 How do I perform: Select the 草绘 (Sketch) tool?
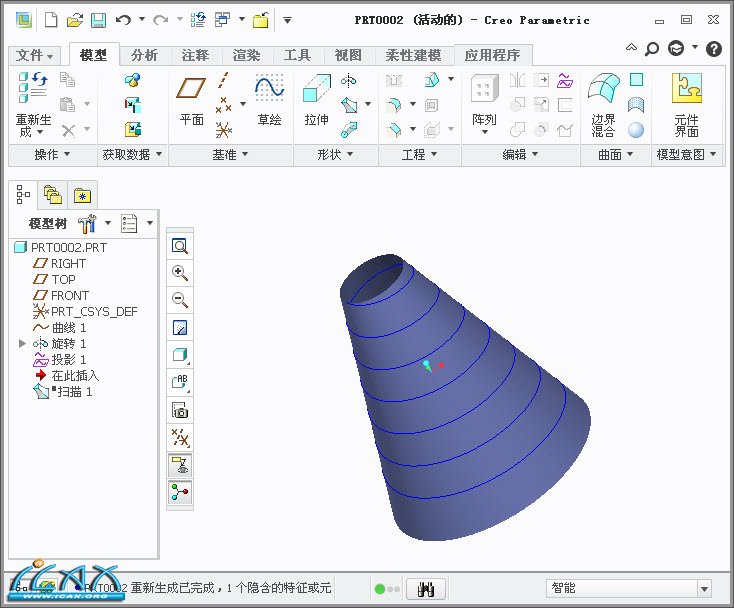click(x=269, y=92)
